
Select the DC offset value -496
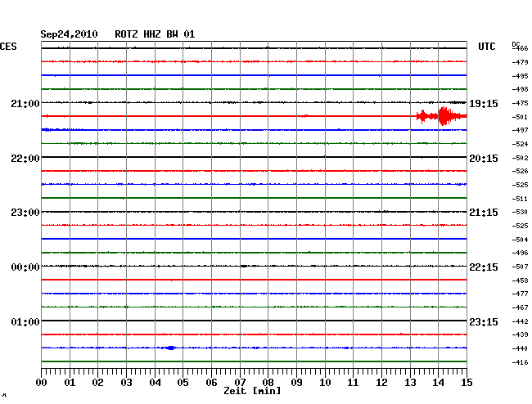[x=520, y=253]
